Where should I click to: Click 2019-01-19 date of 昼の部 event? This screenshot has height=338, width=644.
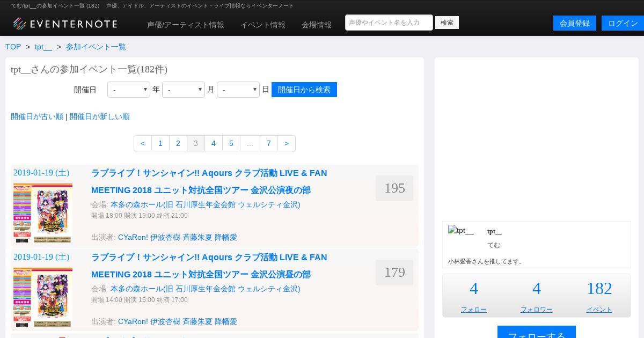pyautogui.click(x=41, y=257)
